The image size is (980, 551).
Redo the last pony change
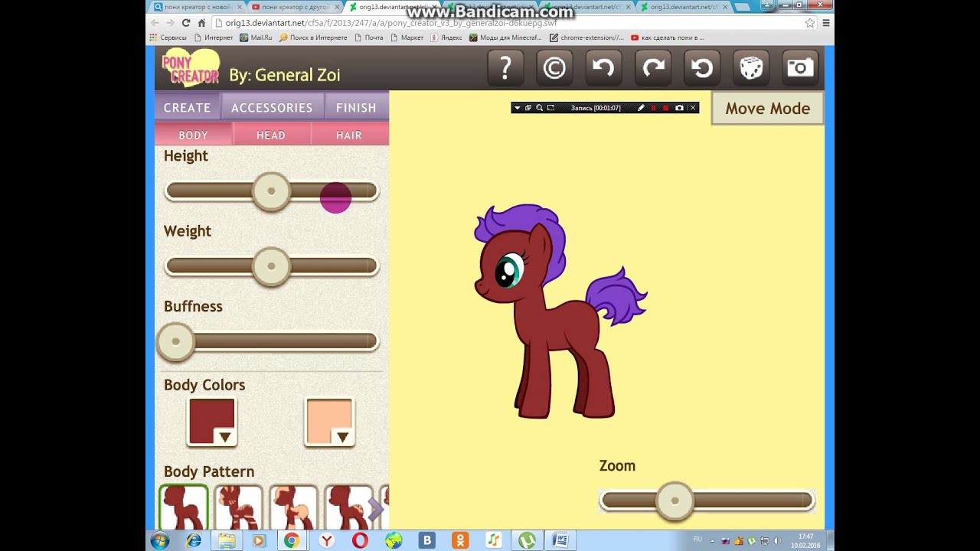point(653,68)
